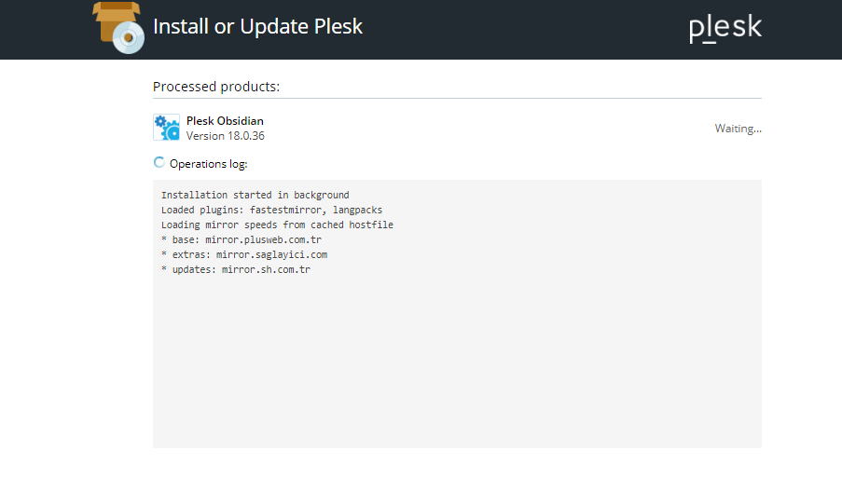842x504 pixels.
Task: Click the updates mirror.sh.com.tr log line
Action: [x=236, y=269]
